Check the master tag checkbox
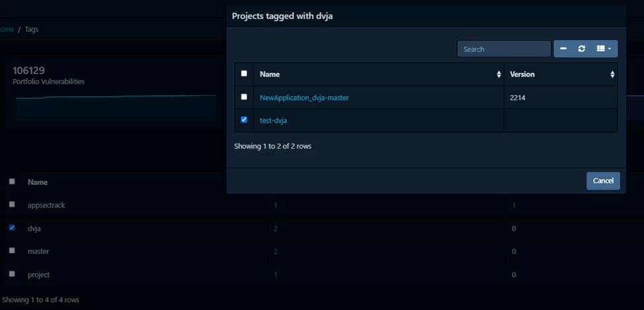Viewport: 644px width, 310px height. click(x=12, y=250)
